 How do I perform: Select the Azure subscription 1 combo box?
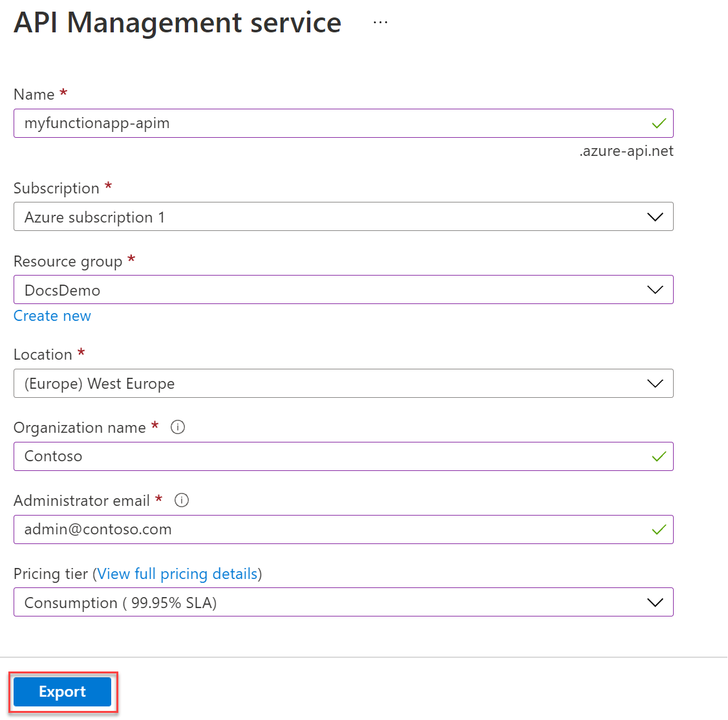pyautogui.click(x=323, y=217)
